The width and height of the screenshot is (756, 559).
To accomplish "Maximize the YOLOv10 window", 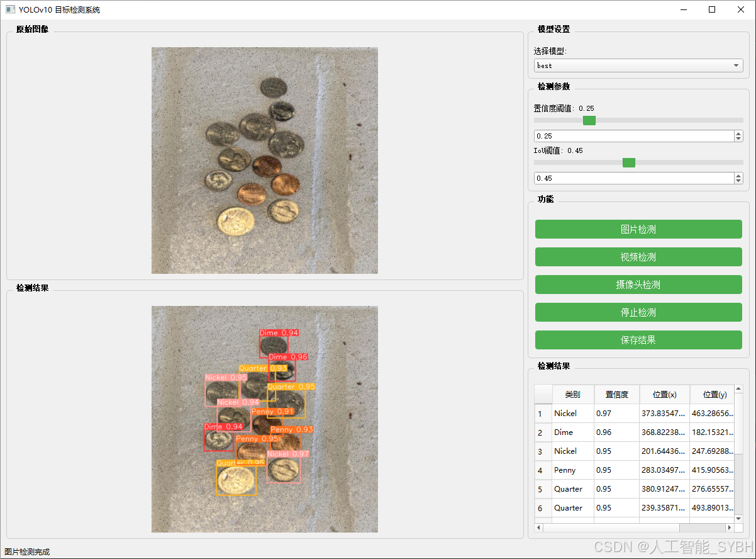I will tap(712, 9).
